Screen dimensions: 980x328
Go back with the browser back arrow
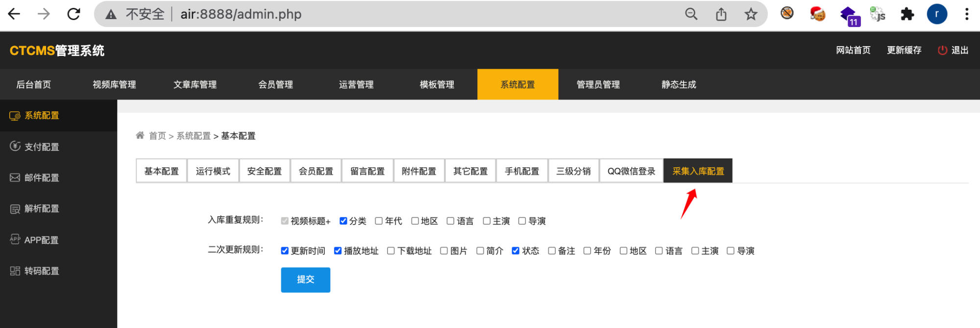(14, 14)
